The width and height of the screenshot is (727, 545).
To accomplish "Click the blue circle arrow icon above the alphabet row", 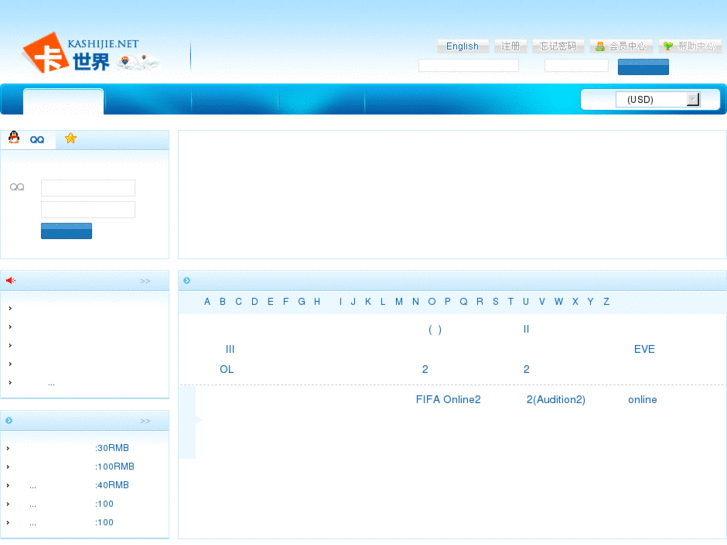I will [187, 280].
